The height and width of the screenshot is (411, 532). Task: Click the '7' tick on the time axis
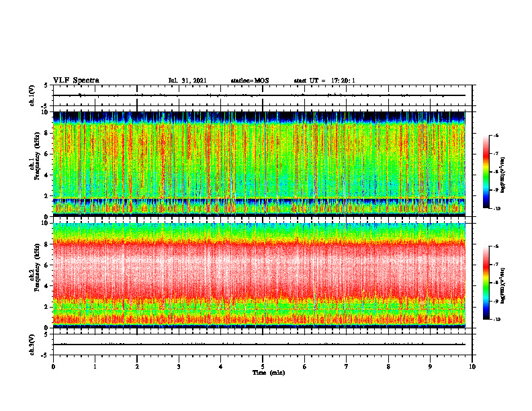[x=347, y=367]
